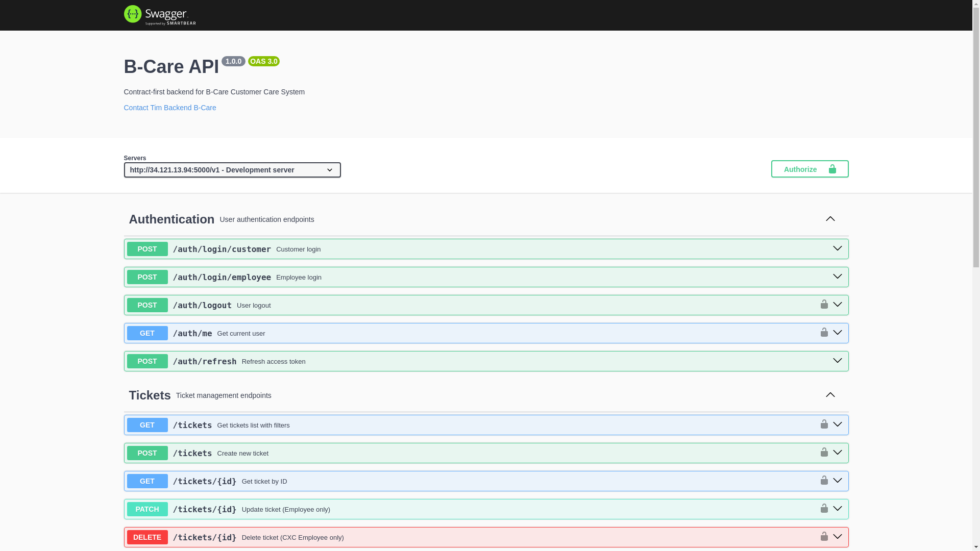Click the /auth/me path

pos(192,334)
